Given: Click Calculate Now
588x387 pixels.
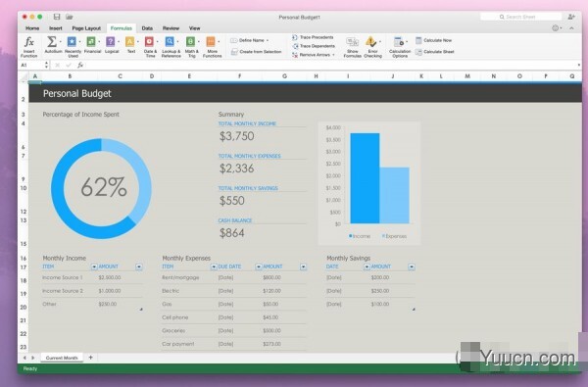Looking at the screenshot, I should 433,40.
